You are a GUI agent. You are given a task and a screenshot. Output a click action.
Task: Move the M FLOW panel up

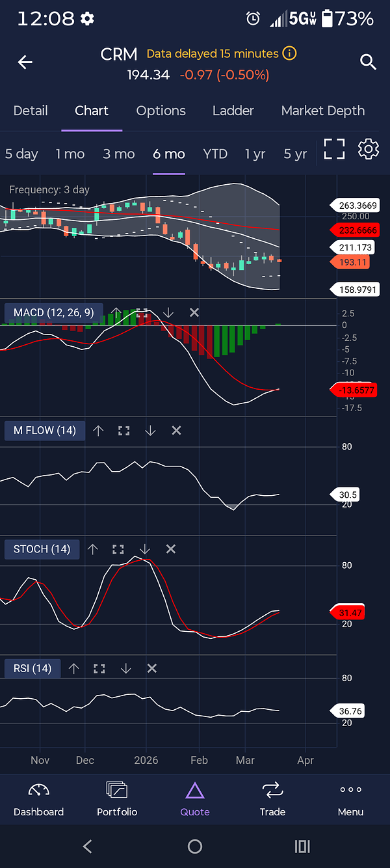(98, 431)
